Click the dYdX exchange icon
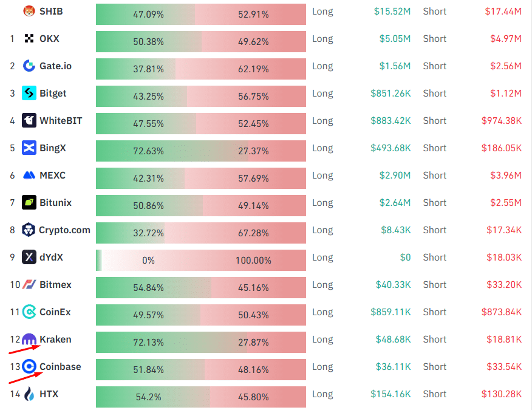Image resolution: width=532 pixels, height=410 pixels. coord(29,257)
